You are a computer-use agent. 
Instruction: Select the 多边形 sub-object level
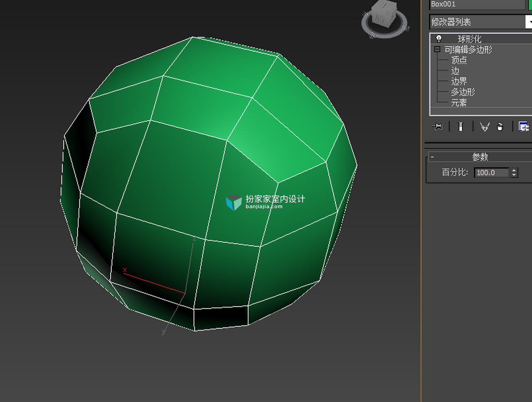pos(463,92)
